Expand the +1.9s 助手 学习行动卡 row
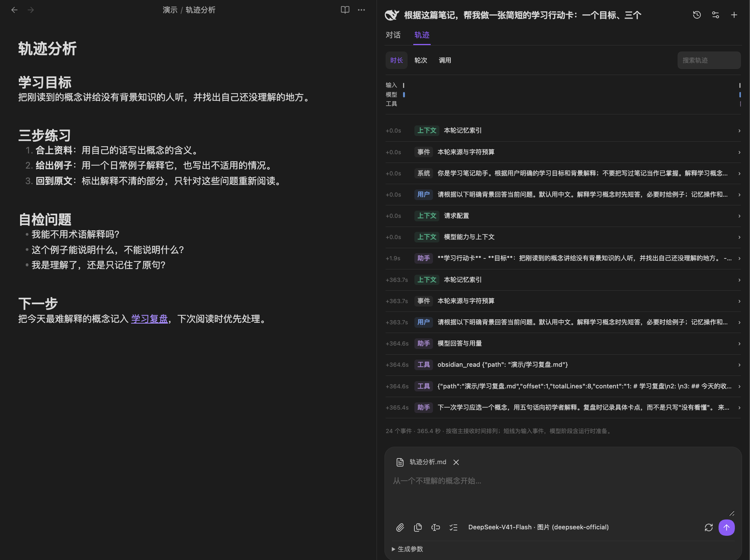The height and width of the screenshot is (560, 750). (563, 258)
